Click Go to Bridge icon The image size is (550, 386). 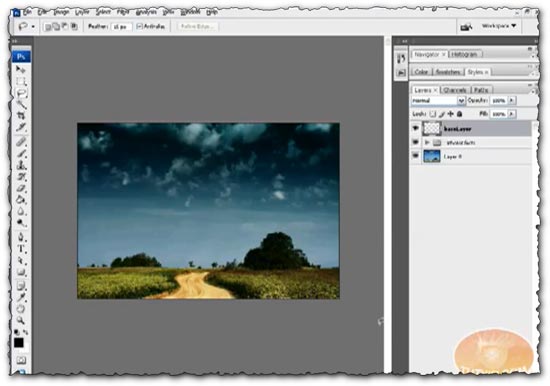[x=466, y=26]
